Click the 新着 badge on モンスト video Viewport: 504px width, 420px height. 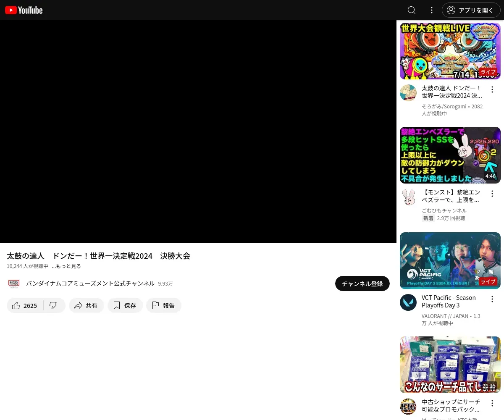[428, 218]
